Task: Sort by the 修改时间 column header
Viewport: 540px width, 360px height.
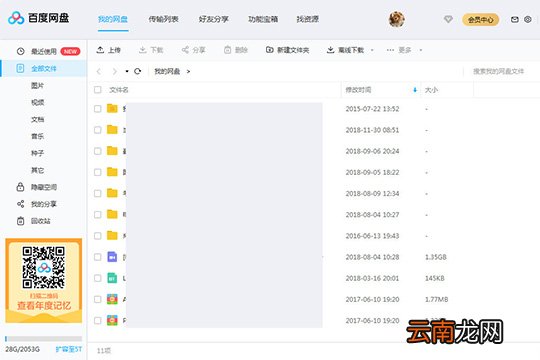Action: tap(358, 90)
